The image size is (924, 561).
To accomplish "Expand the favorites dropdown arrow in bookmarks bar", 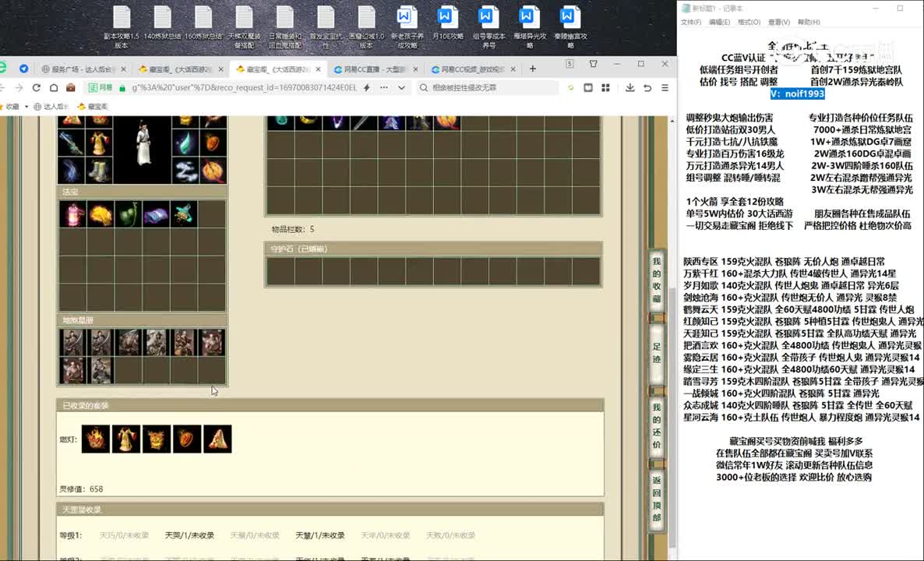I will click(26, 107).
